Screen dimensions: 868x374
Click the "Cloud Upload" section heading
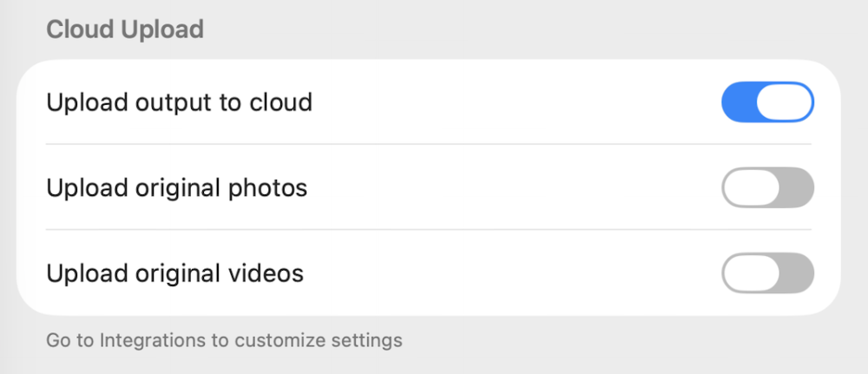click(x=124, y=30)
